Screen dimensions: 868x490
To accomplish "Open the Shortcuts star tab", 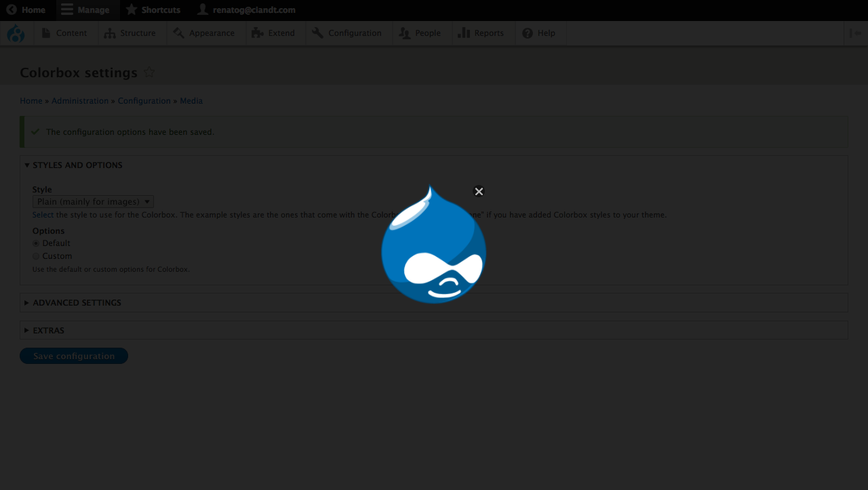I will [x=153, y=10].
